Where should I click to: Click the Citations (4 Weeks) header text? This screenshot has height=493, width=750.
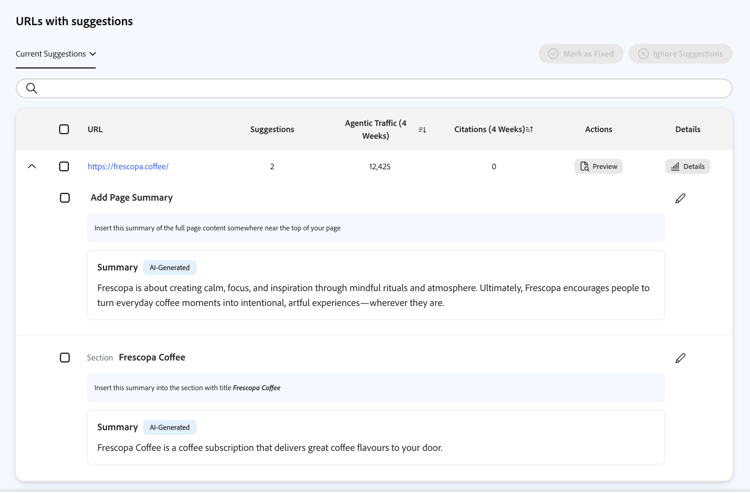pyautogui.click(x=489, y=129)
